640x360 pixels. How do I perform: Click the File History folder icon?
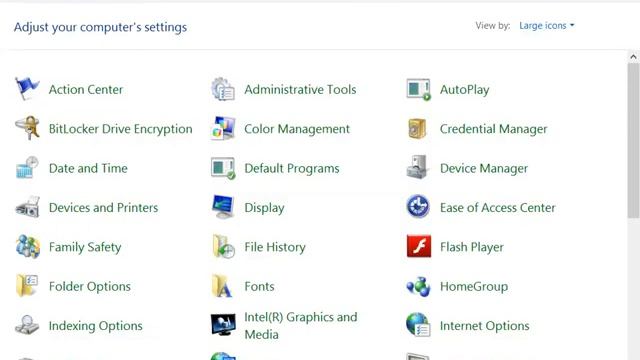point(223,246)
